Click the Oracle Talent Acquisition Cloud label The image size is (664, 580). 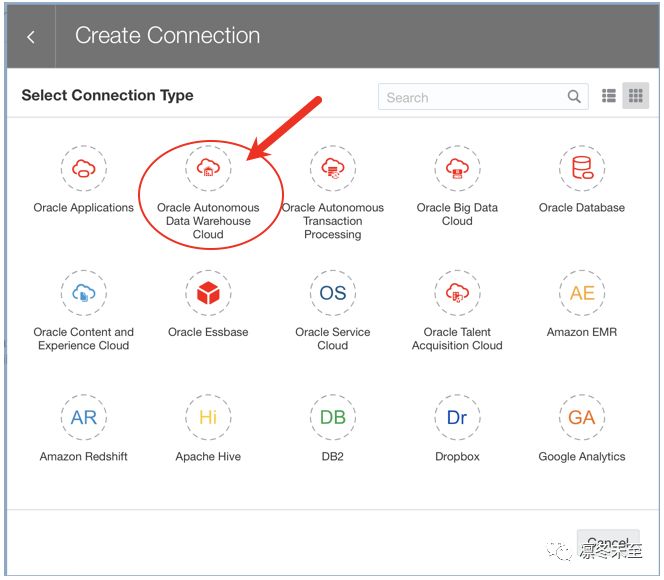457,339
